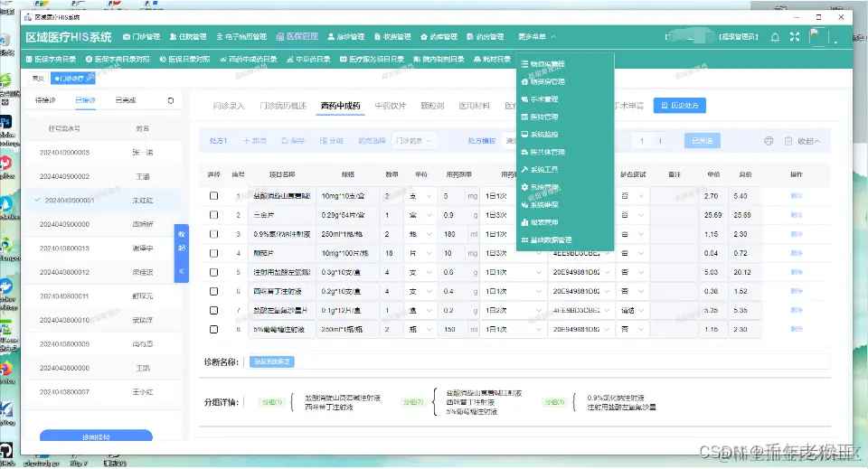
Task: Click the blue 诊间挂号 button
Action: 97,436
